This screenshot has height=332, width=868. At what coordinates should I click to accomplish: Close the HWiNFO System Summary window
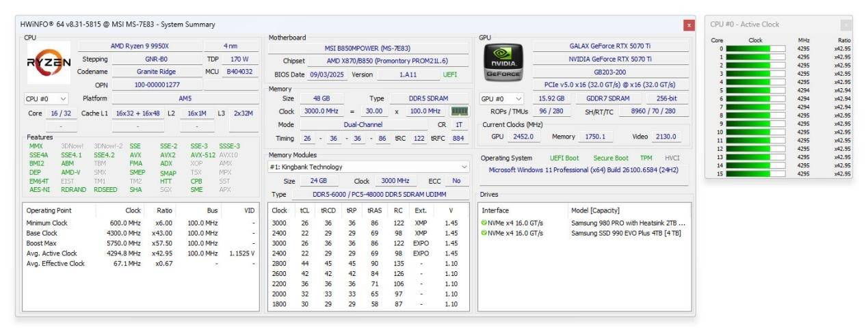(688, 25)
